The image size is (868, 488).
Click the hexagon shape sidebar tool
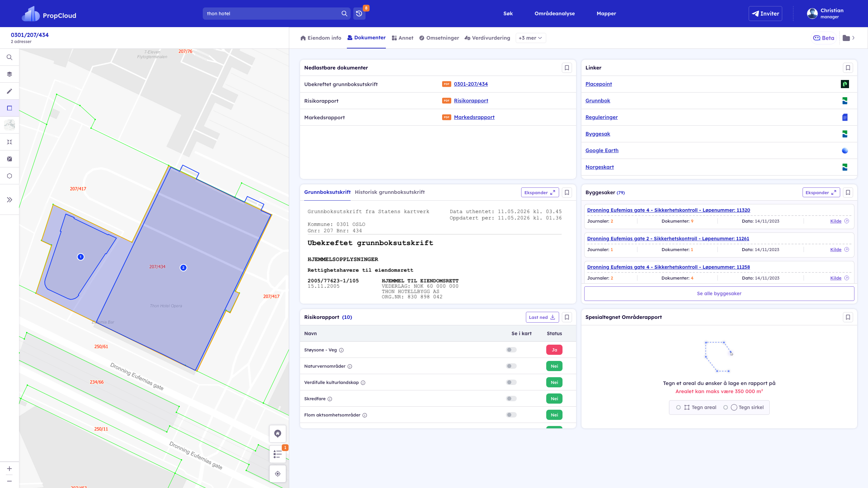pos(9,176)
